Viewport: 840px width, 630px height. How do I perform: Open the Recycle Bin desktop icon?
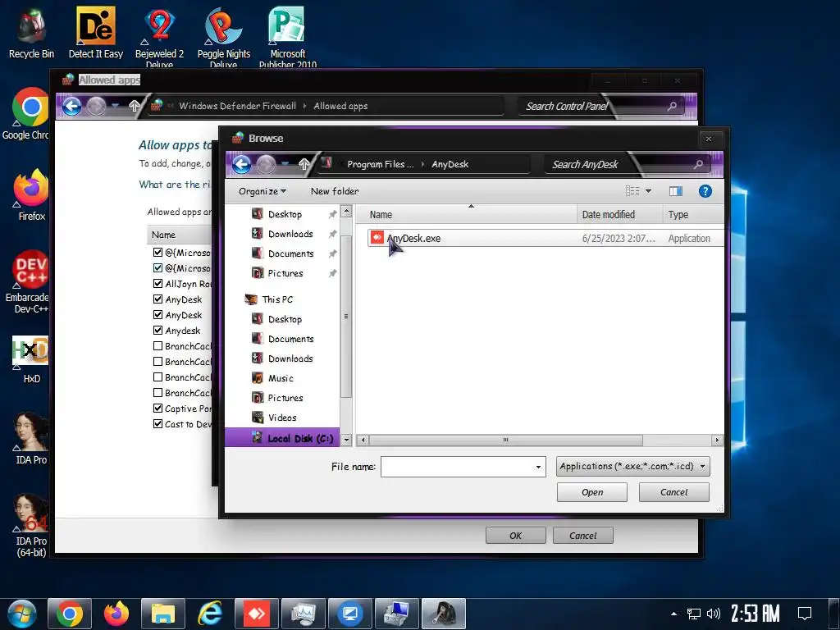(31, 32)
